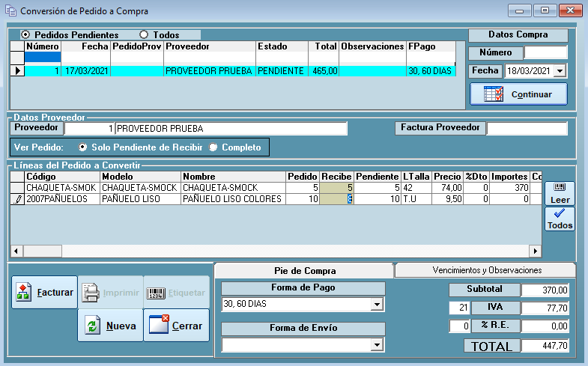Click the pencil edit indicator on 2007PAÑUELOS row
Screen dimensions: 588x366
(x=17, y=199)
